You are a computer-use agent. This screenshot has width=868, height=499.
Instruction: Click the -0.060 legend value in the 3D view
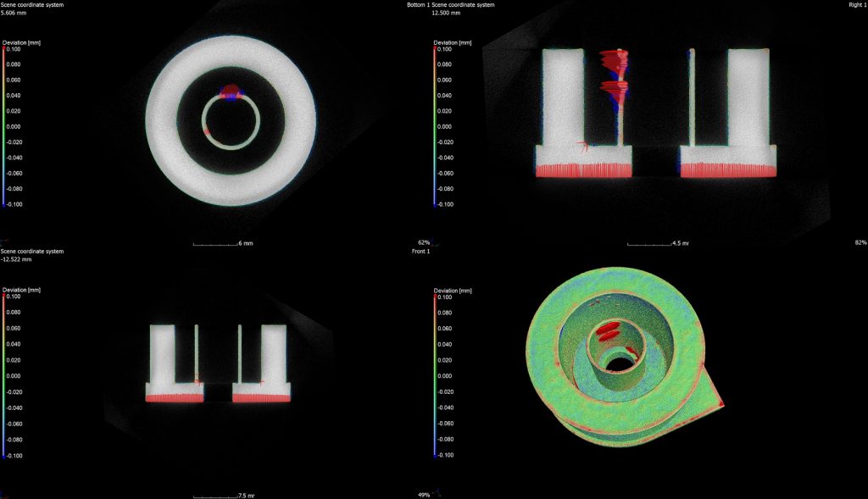pyautogui.click(x=444, y=424)
